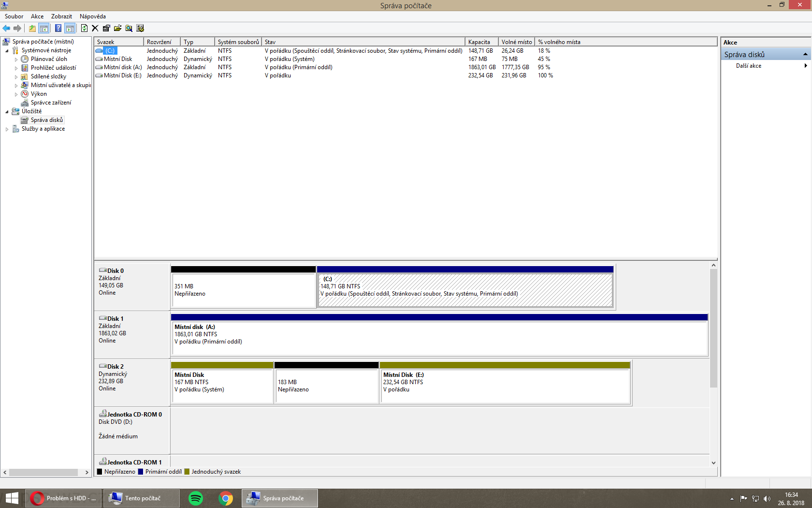Open Help with the blue question mark icon
The height and width of the screenshot is (508, 812).
[x=58, y=28]
